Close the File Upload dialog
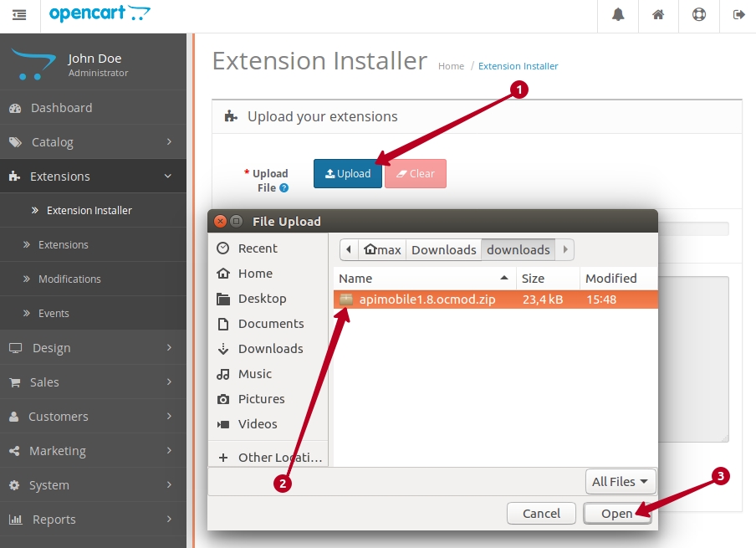Image resolution: width=756 pixels, height=548 pixels. [x=220, y=222]
